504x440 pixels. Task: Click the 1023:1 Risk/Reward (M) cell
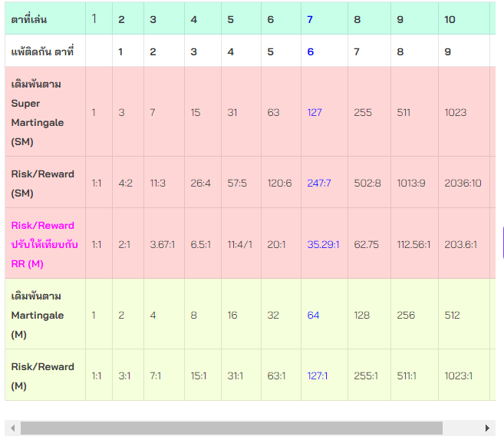pos(458,376)
